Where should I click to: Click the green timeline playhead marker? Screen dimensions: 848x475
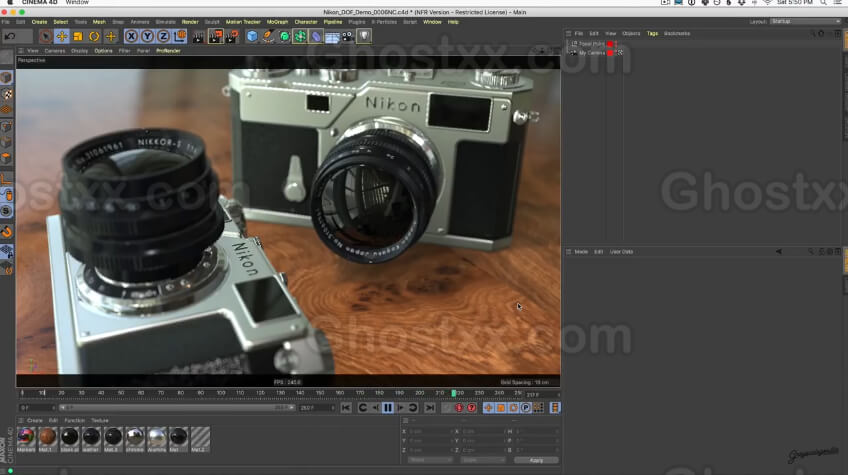[454, 393]
